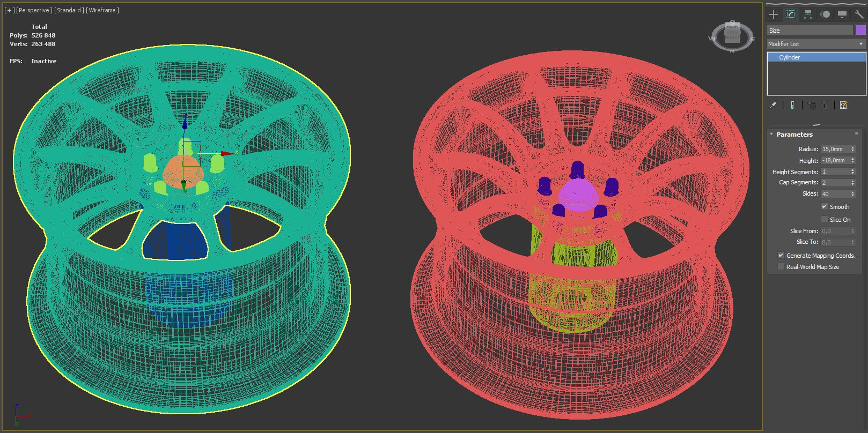Enable the Slice On checkbox
The width and height of the screenshot is (868, 433).
[825, 220]
